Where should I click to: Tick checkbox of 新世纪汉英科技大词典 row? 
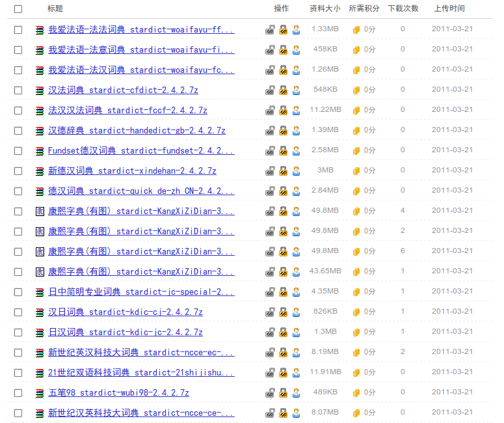tap(18, 413)
